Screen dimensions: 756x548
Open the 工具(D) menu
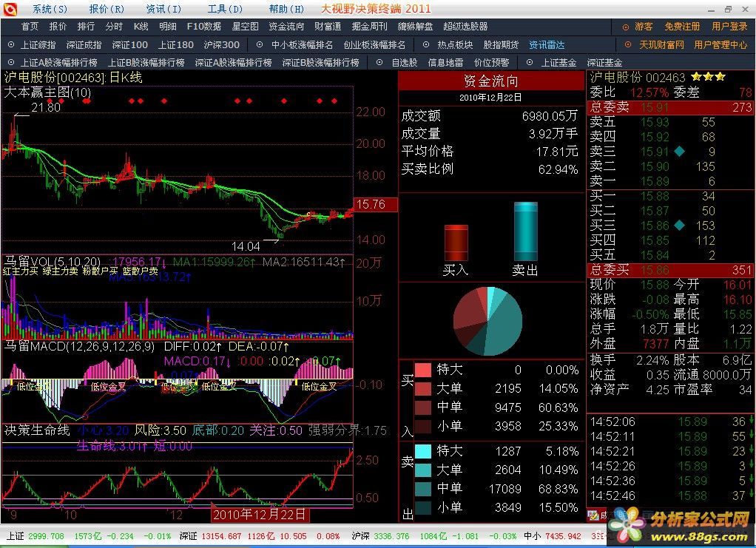click(x=225, y=9)
